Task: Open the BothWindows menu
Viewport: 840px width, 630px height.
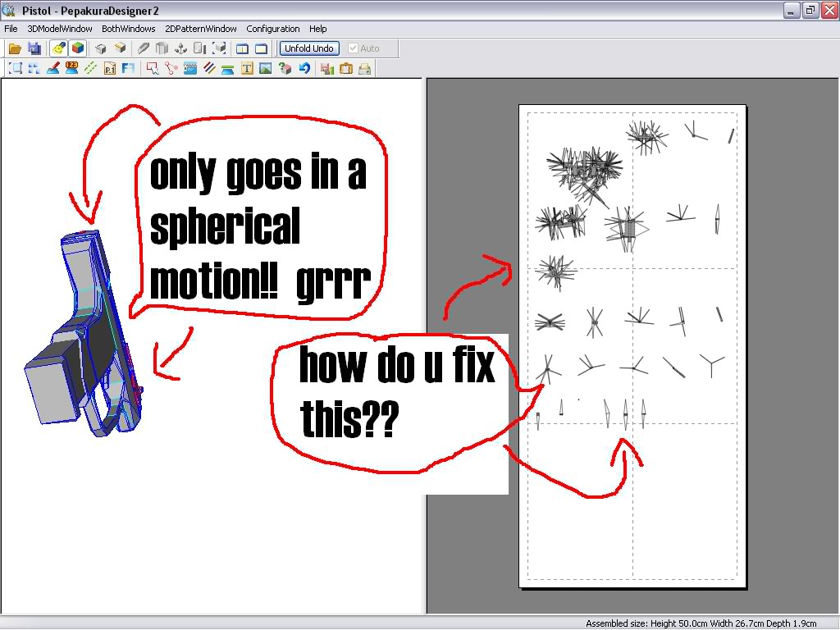Action: coord(129,29)
